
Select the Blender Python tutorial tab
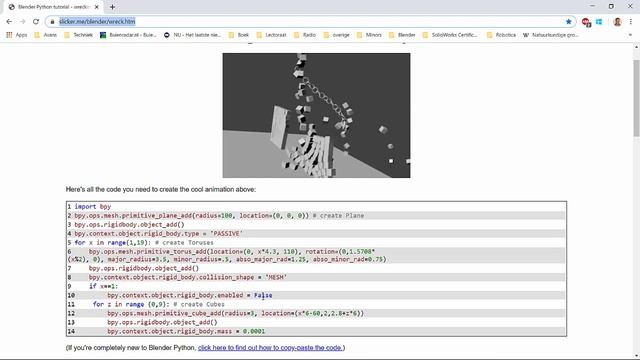tap(50, 7)
